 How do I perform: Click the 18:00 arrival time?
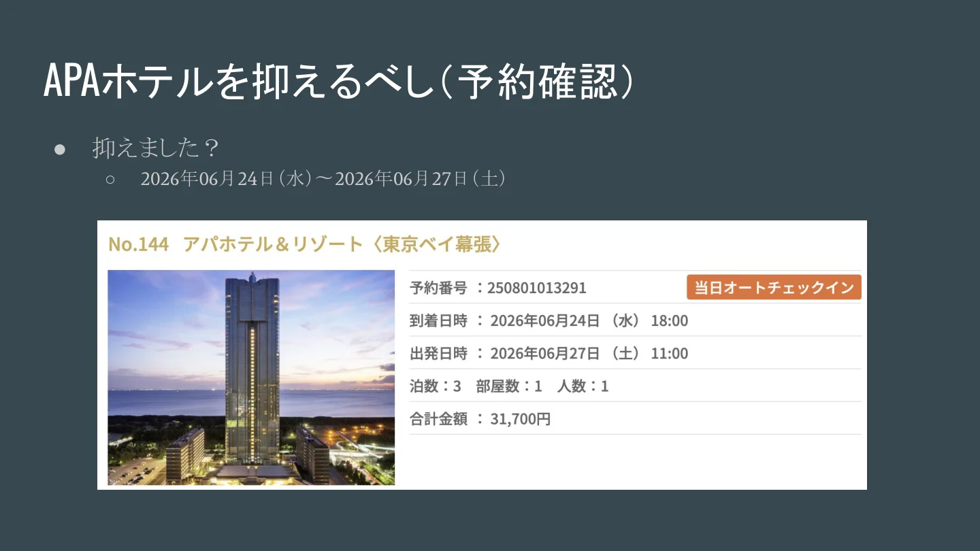pyautogui.click(x=670, y=320)
